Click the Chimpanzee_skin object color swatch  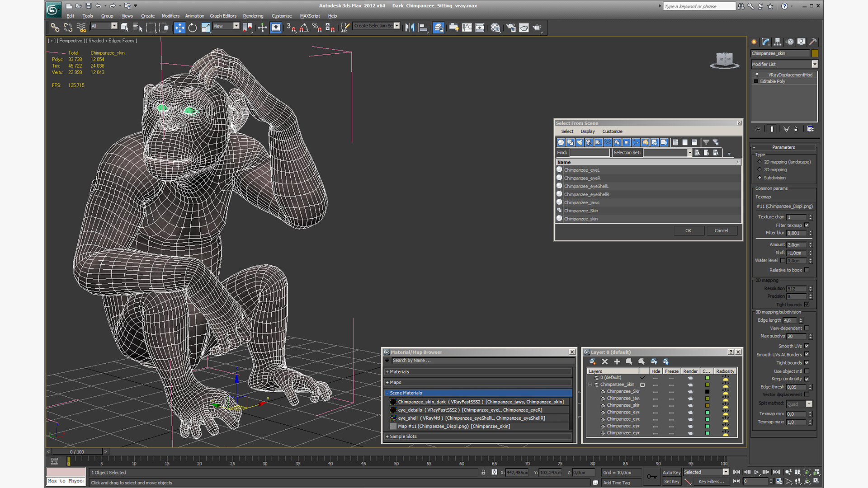[815, 53]
